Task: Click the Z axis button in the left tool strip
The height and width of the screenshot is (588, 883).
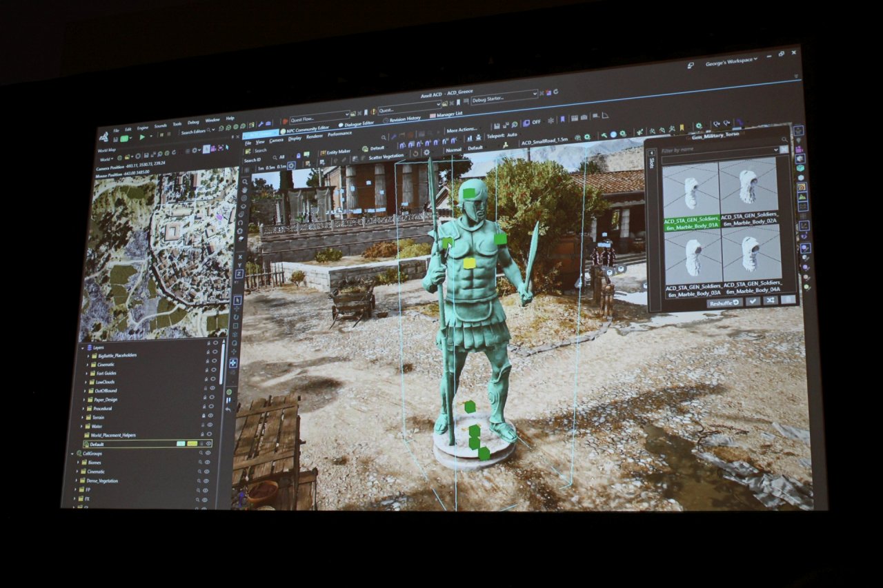Action: tap(239, 274)
